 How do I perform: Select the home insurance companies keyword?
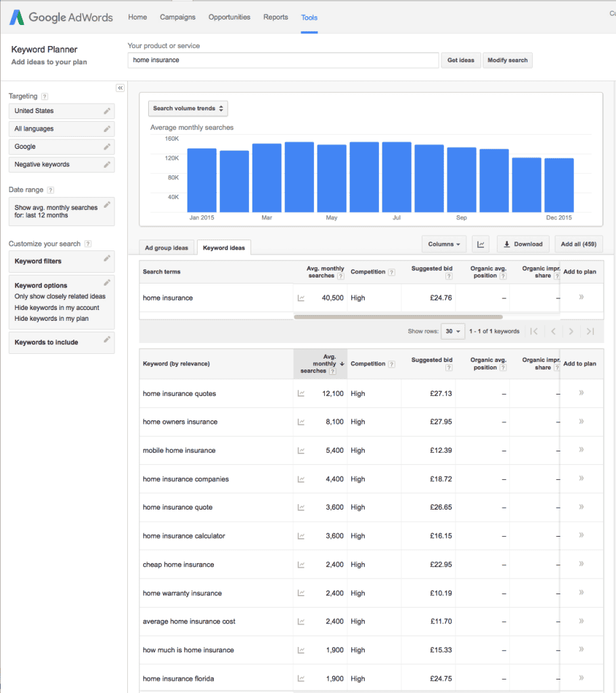tap(185, 479)
